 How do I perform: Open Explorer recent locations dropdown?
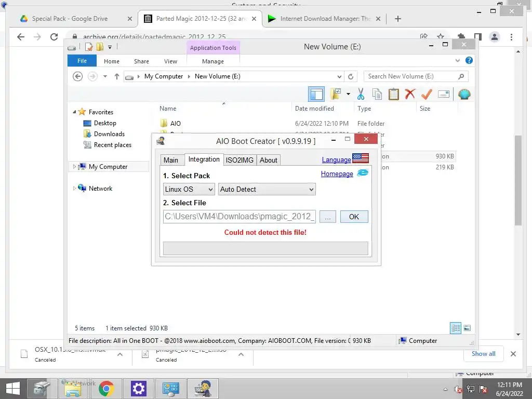click(x=105, y=76)
